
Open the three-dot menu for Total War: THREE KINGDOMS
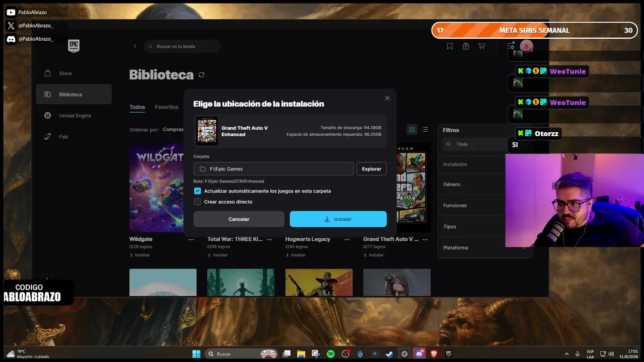pyautogui.click(x=269, y=240)
